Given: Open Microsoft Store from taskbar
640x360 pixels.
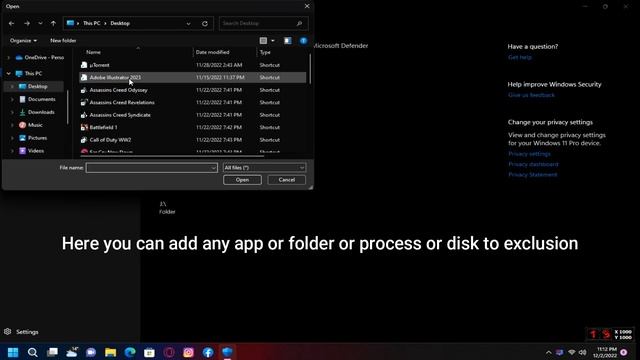Looking at the screenshot, I should click(x=149, y=352).
